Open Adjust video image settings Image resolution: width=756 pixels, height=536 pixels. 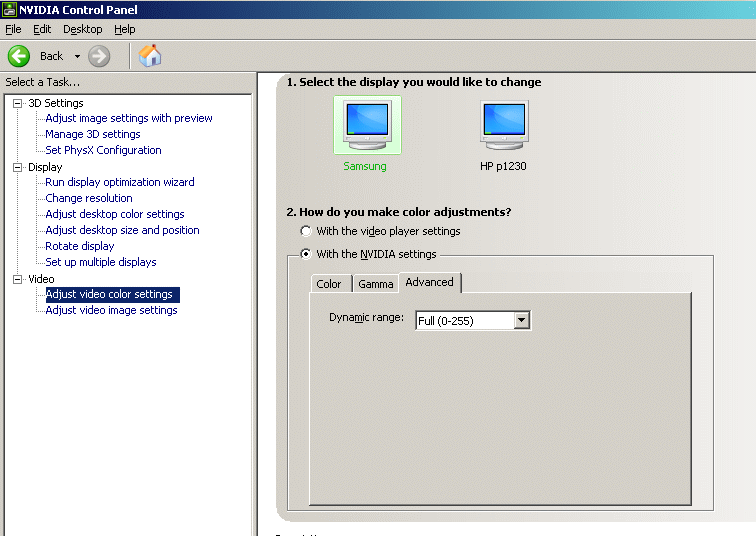[111, 310]
